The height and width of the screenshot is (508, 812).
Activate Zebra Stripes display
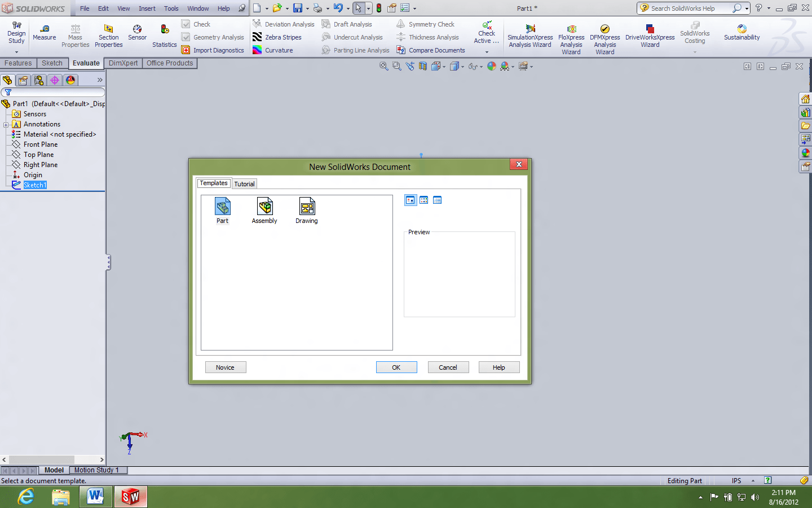(277, 37)
